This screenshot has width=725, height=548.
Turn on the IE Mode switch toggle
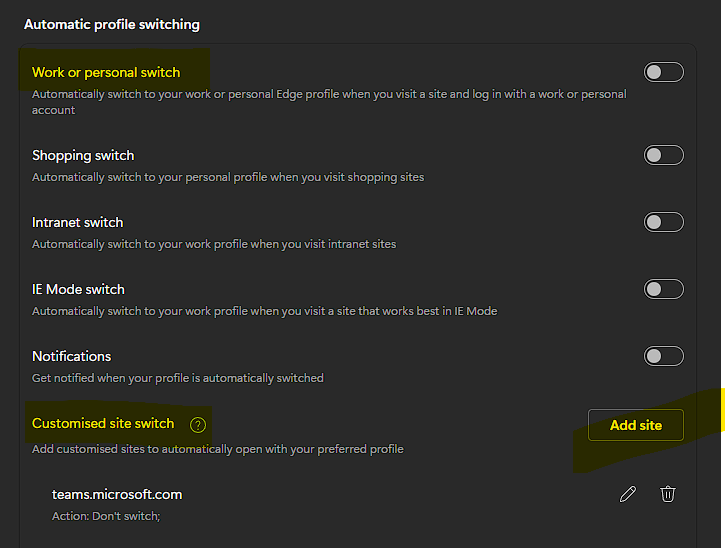[664, 289]
